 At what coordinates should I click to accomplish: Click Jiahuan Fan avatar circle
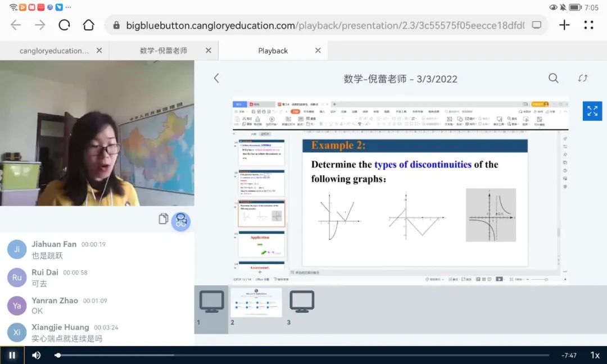pyautogui.click(x=17, y=249)
